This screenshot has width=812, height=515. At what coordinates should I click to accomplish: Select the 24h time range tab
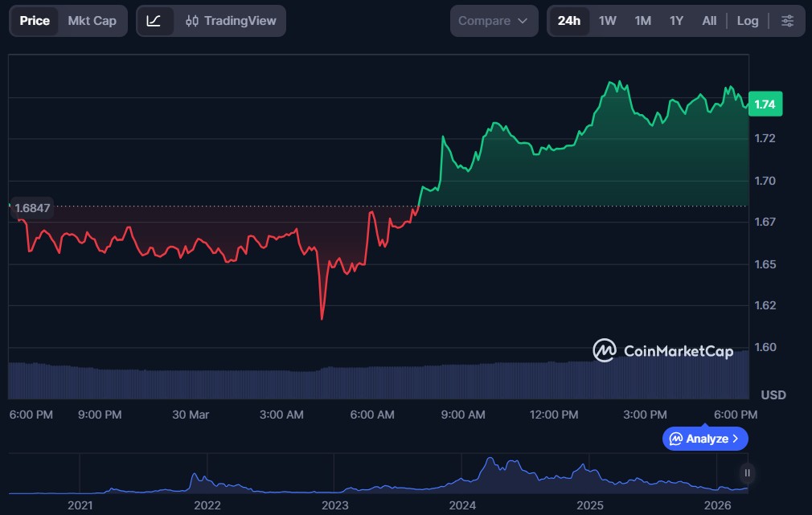coord(568,21)
